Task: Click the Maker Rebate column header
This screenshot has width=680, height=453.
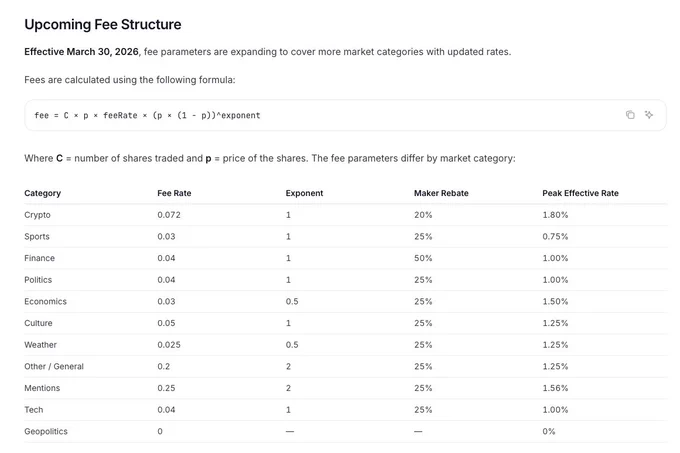Action: [441, 193]
